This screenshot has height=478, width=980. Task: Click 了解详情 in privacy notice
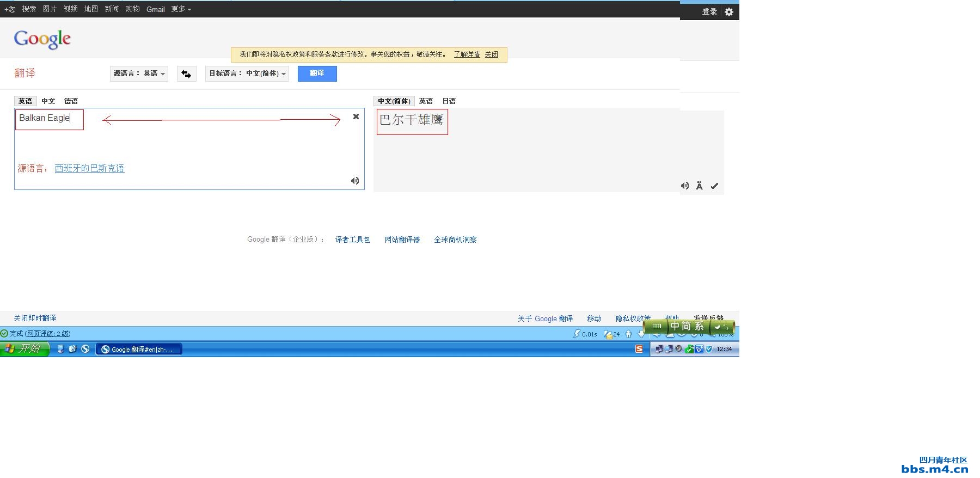click(x=467, y=54)
